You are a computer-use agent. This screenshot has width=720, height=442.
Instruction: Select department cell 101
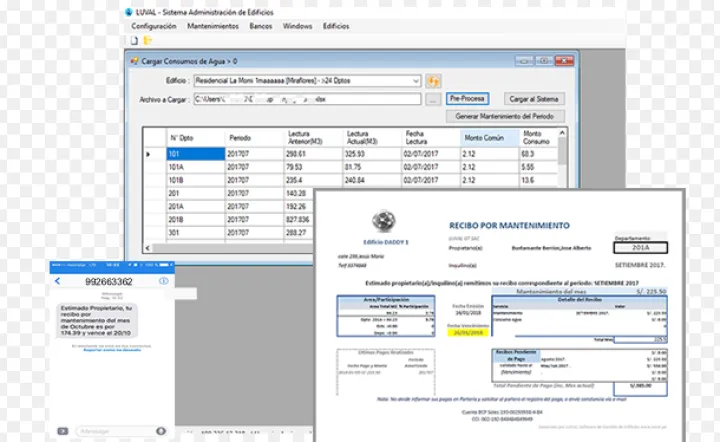pyautogui.click(x=196, y=154)
